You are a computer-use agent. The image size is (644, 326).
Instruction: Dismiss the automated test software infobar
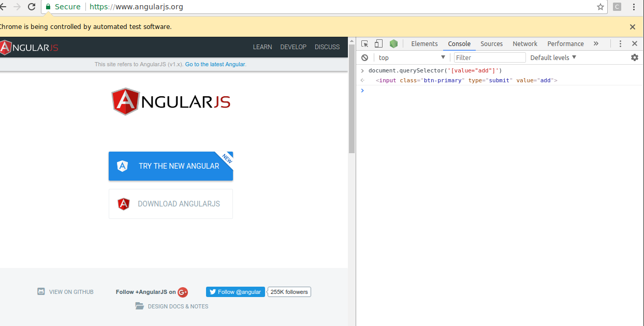coord(632,26)
